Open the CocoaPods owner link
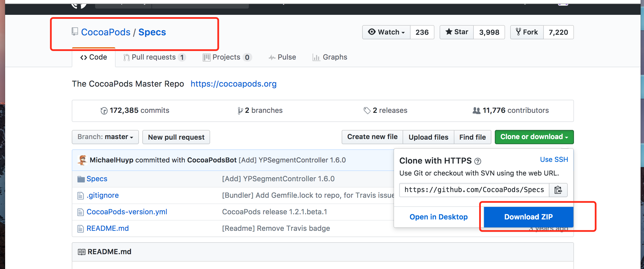 [106, 32]
